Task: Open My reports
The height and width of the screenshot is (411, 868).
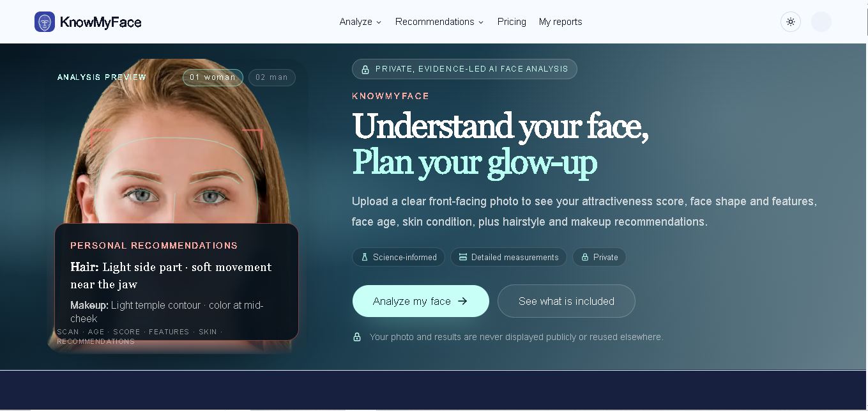Action: (560, 22)
